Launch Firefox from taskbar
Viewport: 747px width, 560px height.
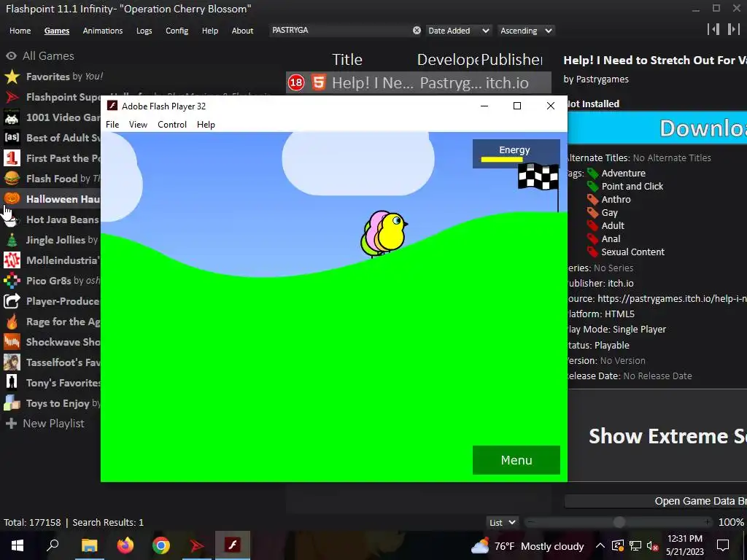point(125,545)
